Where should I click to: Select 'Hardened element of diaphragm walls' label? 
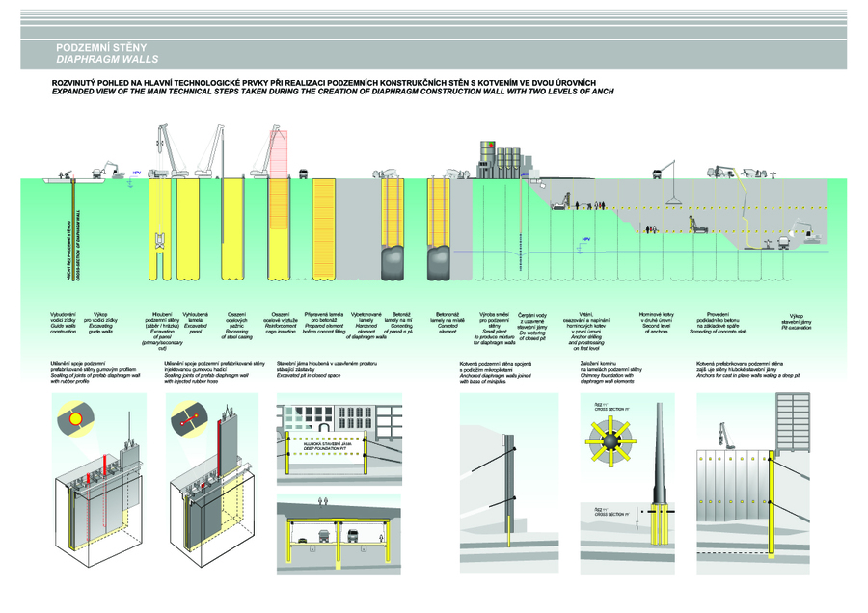(x=366, y=332)
